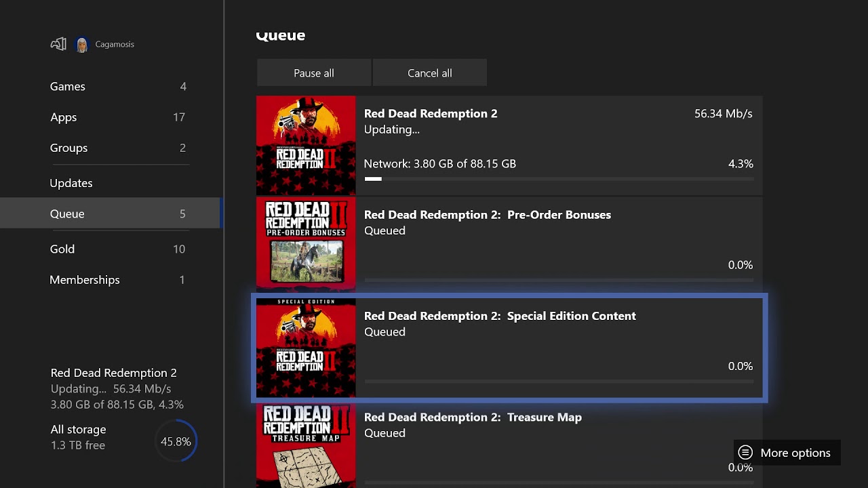Viewport: 868px width, 488px height.
Task: Cancel all queued downloads
Action: click(430, 73)
